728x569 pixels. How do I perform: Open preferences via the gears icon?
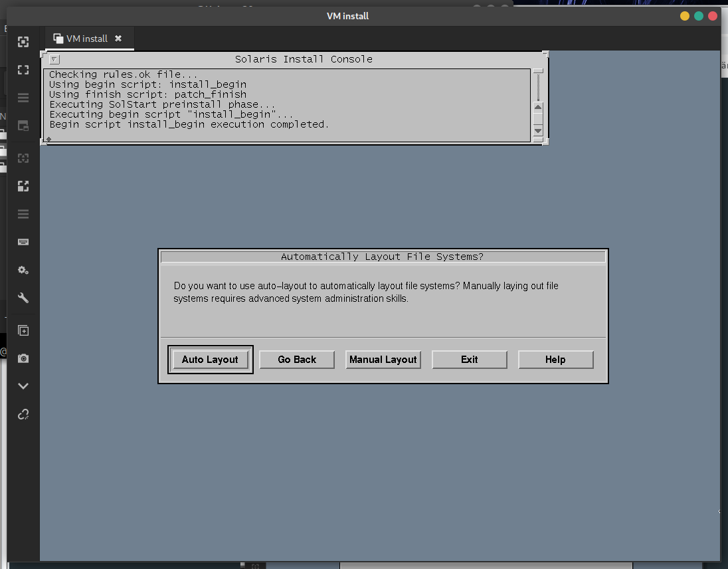coord(23,270)
